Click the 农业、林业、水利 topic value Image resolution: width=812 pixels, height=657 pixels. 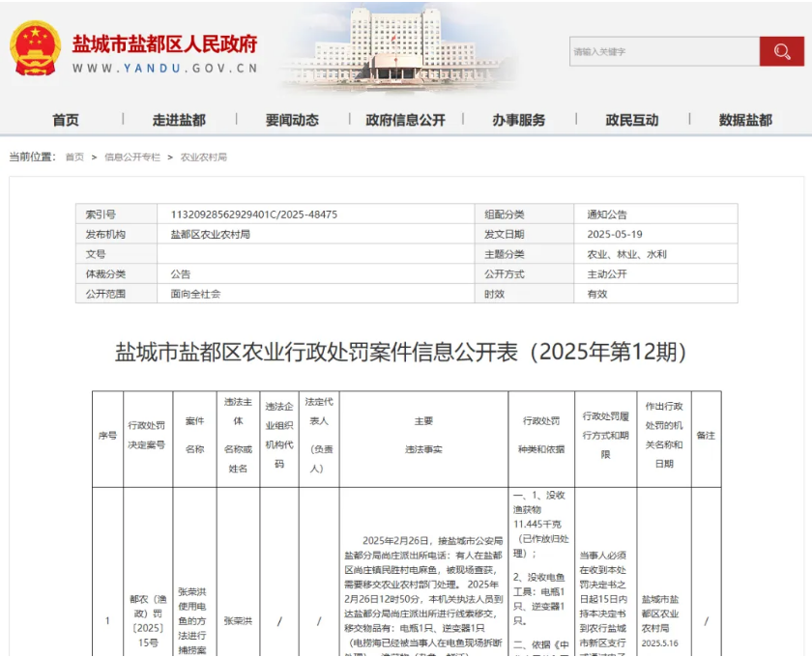(x=626, y=254)
